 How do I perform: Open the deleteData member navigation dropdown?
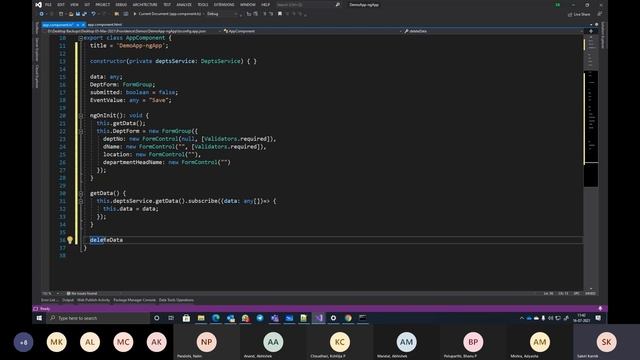(x=493, y=31)
